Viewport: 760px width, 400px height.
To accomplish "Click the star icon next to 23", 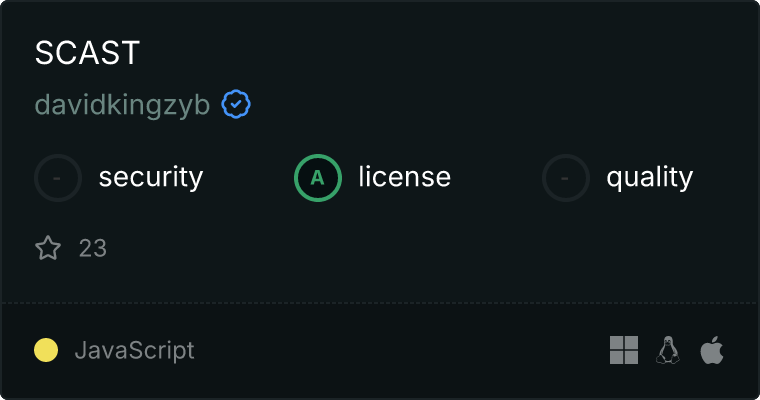I will [48, 248].
